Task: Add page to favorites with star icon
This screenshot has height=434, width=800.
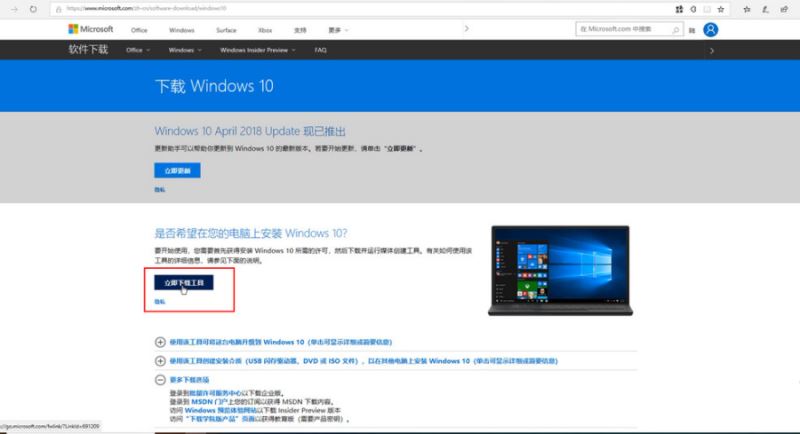Action: [x=721, y=9]
